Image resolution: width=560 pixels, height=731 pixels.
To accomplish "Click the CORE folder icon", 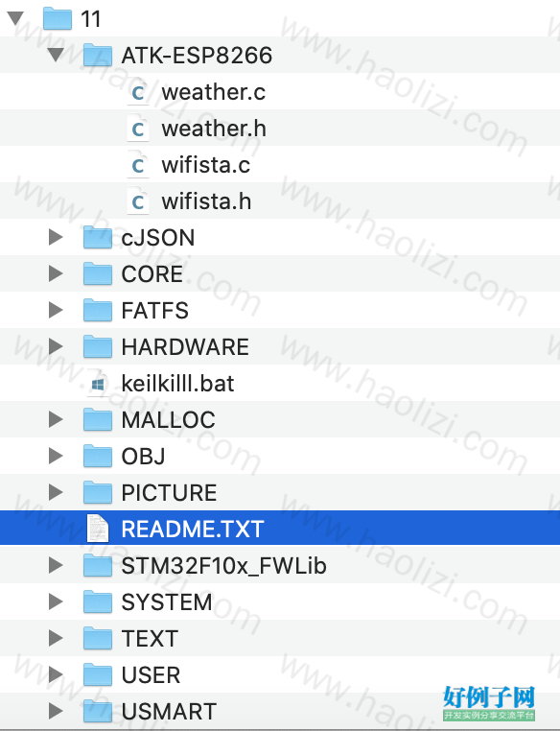I will click(98, 273).
